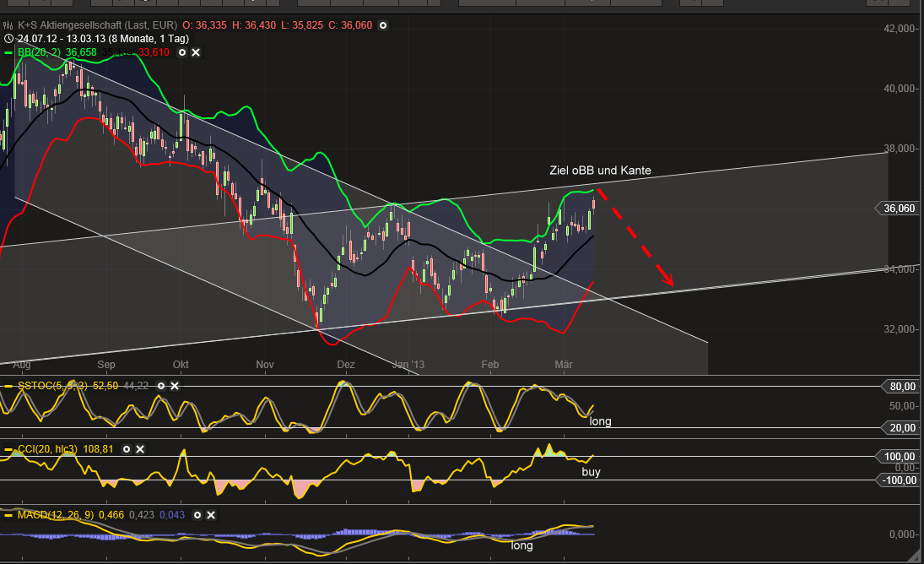This screenshot has height=564, width=924.
Task: Click the 42,000 price axis label
Action: [900, 29]
